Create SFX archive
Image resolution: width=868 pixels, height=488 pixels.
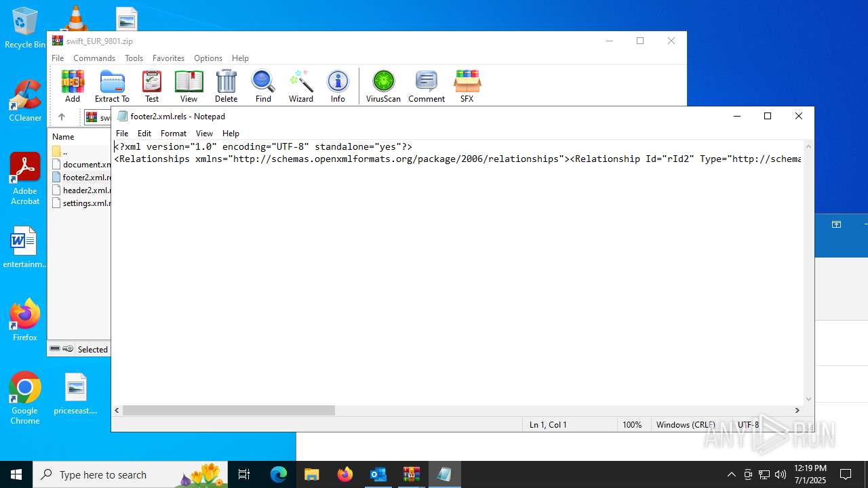[x=467, y=86]
